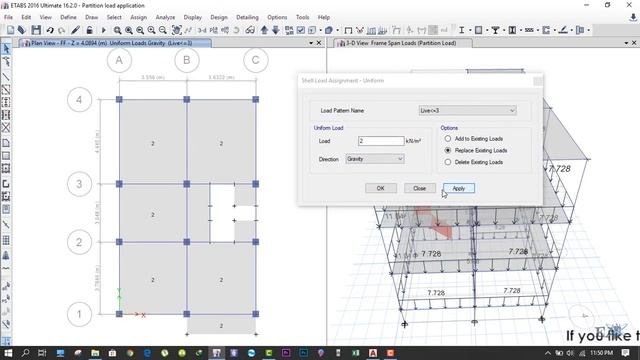Open the Action Center notification icon
Viewport: 640px width, 360px height.
point(625,353)
